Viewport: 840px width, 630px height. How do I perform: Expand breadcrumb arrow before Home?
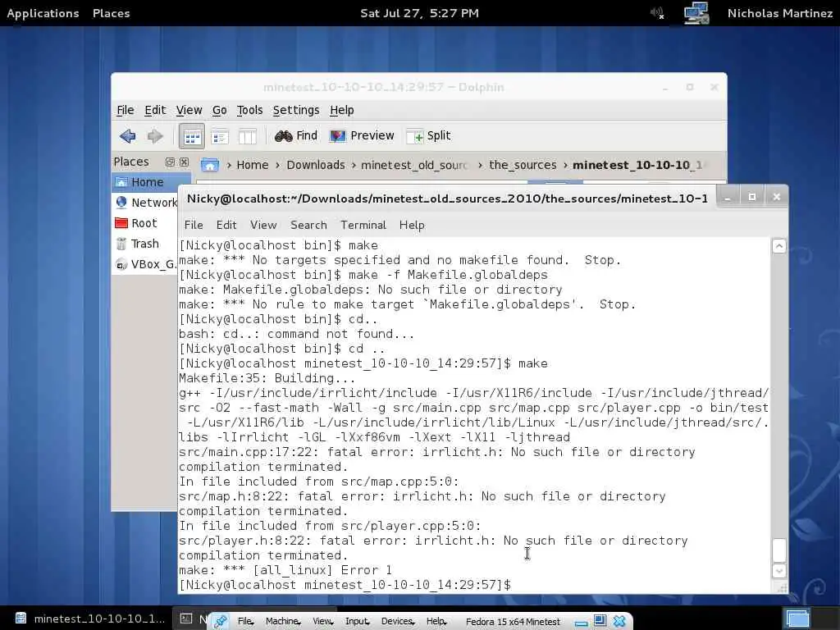[229, 165]
